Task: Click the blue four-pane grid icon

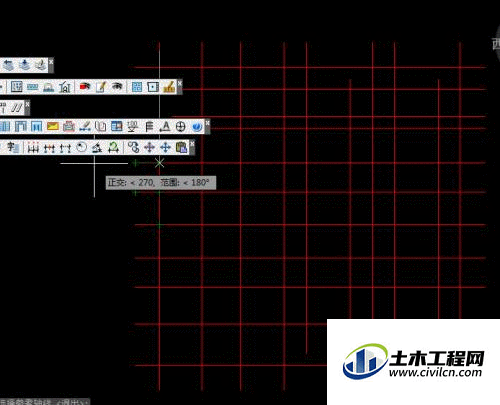Action: click(x=137, y=87)
